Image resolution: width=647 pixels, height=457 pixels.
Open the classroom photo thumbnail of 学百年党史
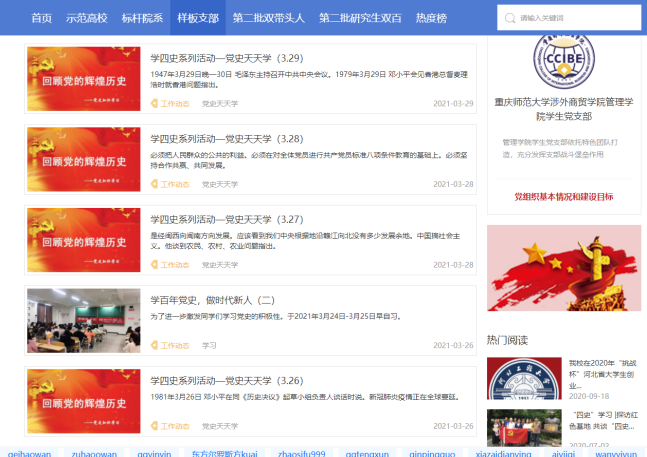(x=83, y=320)
